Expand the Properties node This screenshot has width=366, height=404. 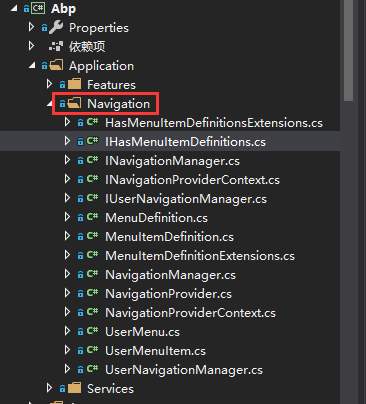click(x=31, y=27)
